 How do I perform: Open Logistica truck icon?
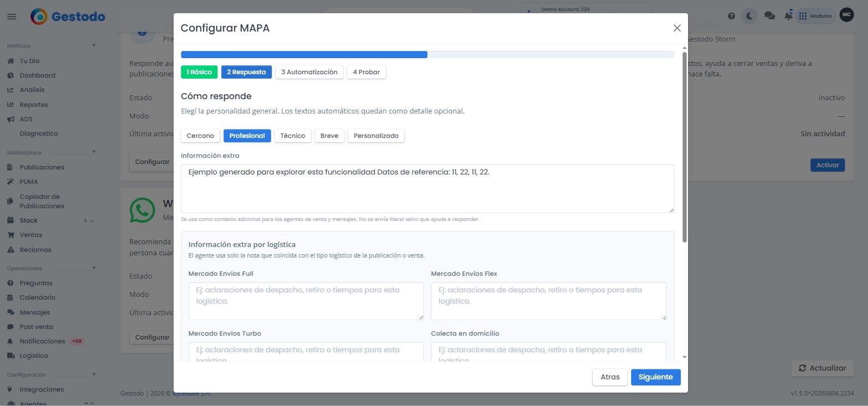(x=11, y=356)
